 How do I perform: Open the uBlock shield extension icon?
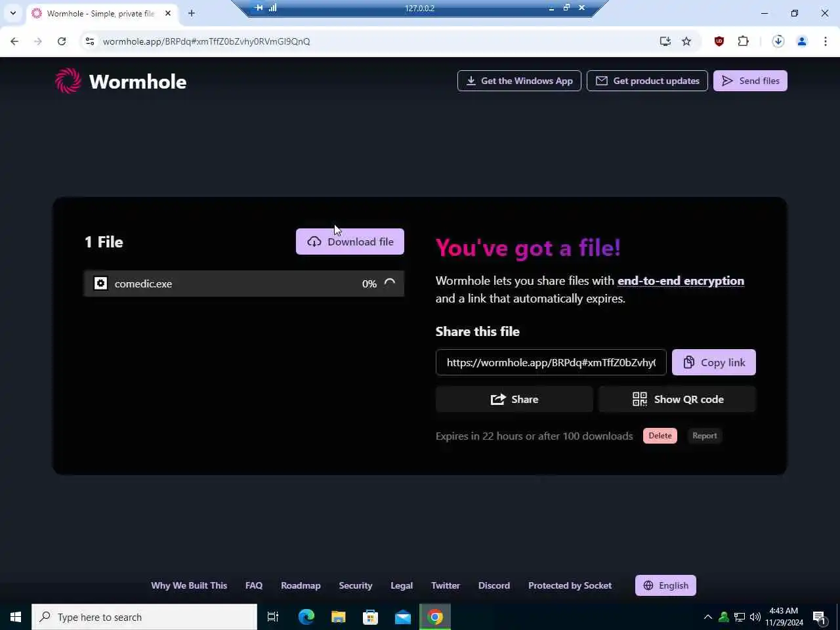719,41
